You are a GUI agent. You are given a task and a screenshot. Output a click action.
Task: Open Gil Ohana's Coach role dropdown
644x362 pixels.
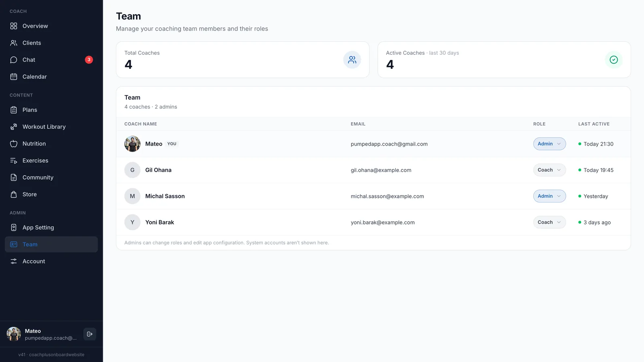[x=549, y=170]
